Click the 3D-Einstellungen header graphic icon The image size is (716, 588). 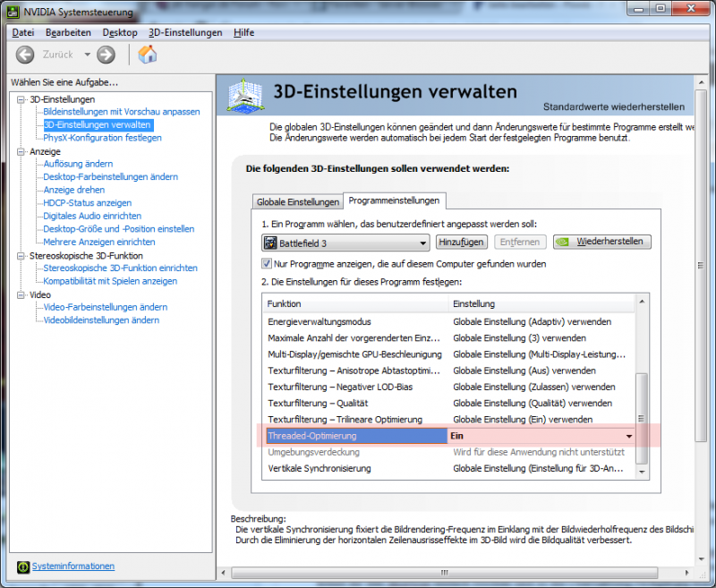pyautogui.click(x=243, y=94)
